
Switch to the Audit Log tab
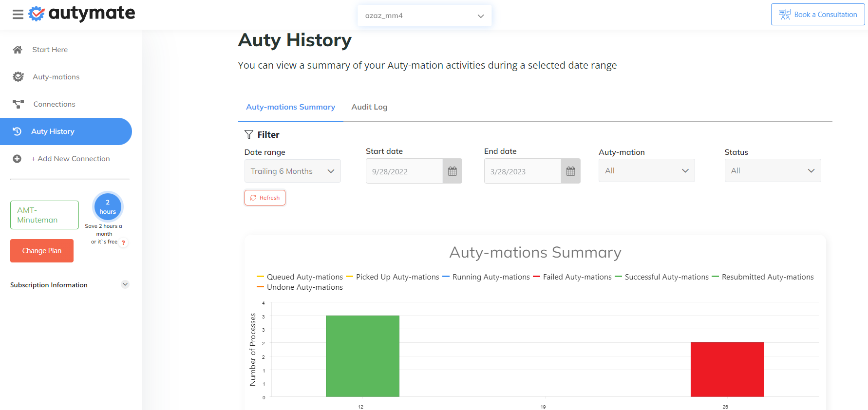[369, 107]
